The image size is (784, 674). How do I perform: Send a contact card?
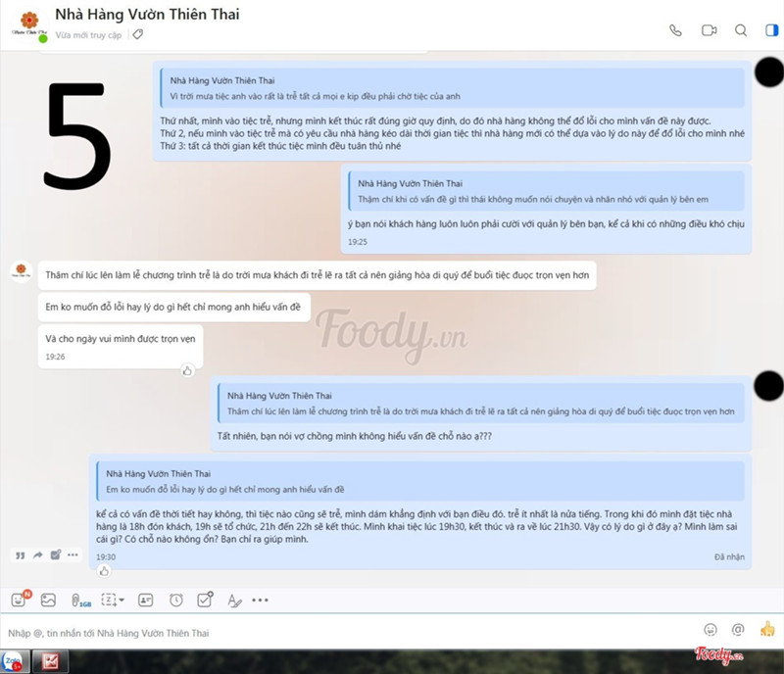click(x=145, y=600)
